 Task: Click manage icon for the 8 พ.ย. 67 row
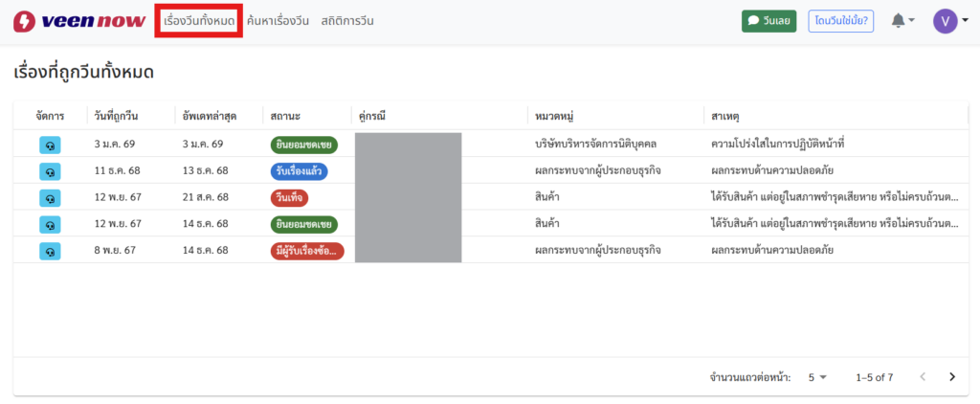click(x=50, y=251)
